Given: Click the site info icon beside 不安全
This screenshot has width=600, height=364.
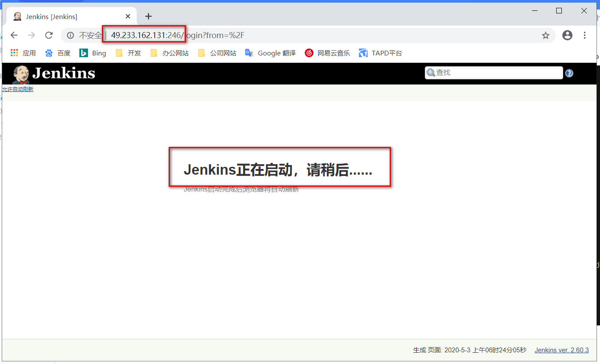Looking at the screenshot, I should tap(70, 36).
